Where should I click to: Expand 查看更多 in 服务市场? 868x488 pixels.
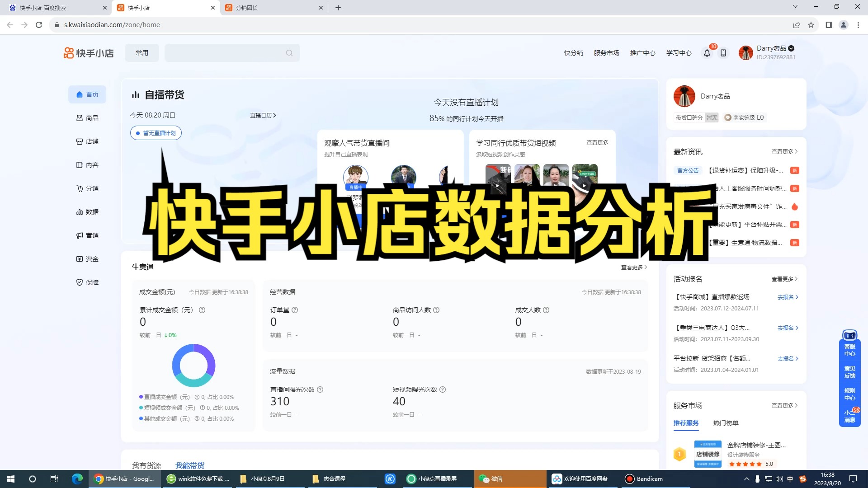tap(784, 405)
